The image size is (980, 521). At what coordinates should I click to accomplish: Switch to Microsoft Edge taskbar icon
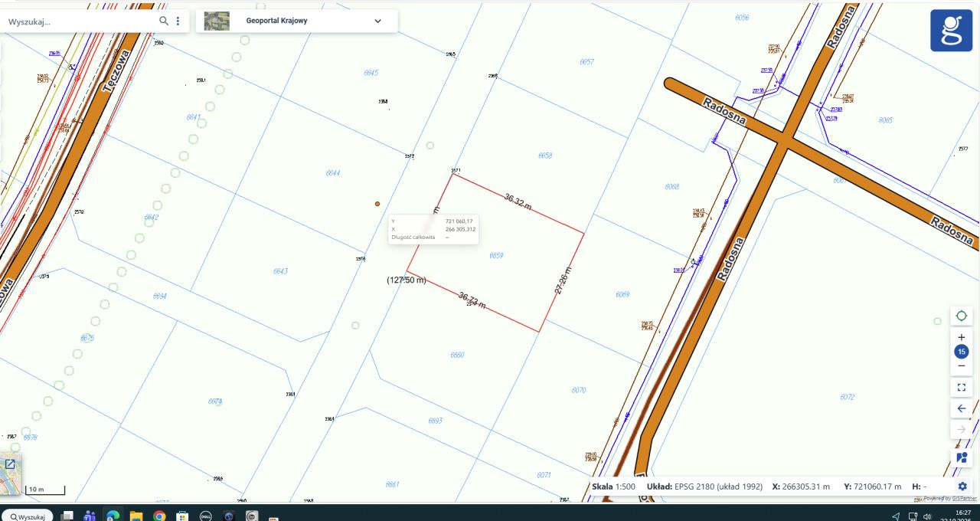click(x=113, y=516)
